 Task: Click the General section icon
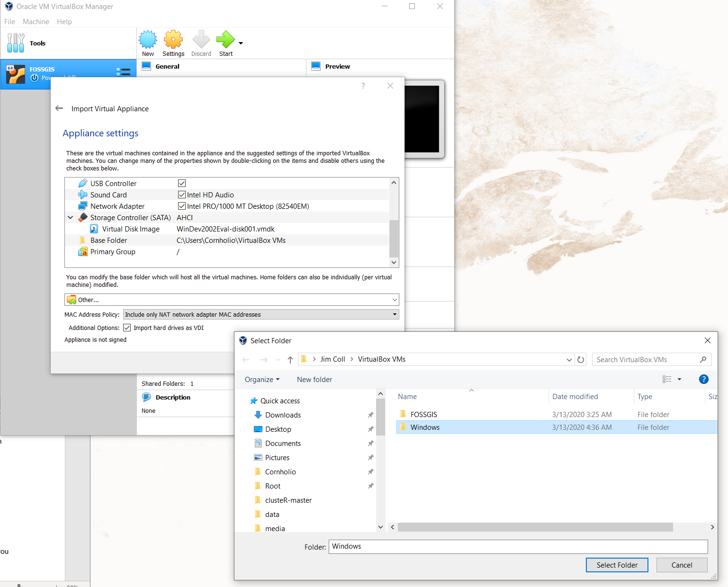point(146,66)
